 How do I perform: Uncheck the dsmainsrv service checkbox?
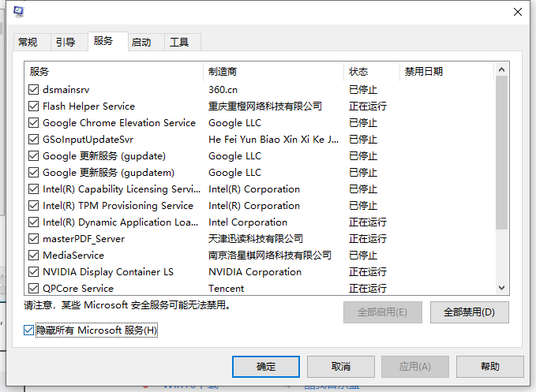point(33,90)
